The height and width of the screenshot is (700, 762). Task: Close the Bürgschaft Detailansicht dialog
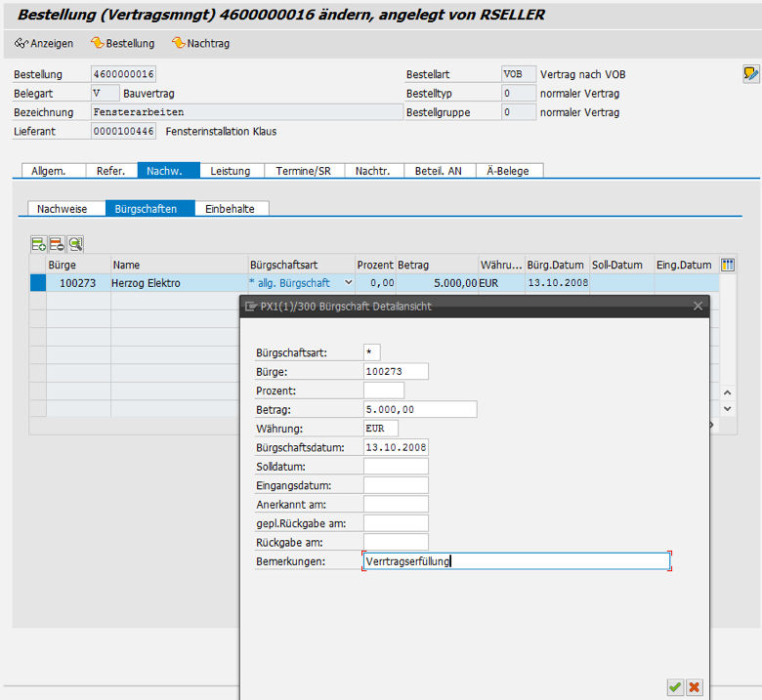tap(698, 306)
